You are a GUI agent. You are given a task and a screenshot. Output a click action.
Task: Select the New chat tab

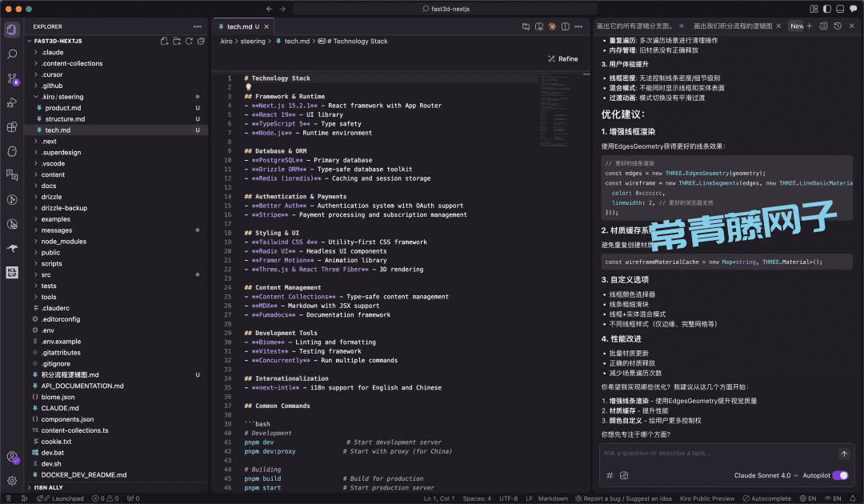[x=797, y=26]
